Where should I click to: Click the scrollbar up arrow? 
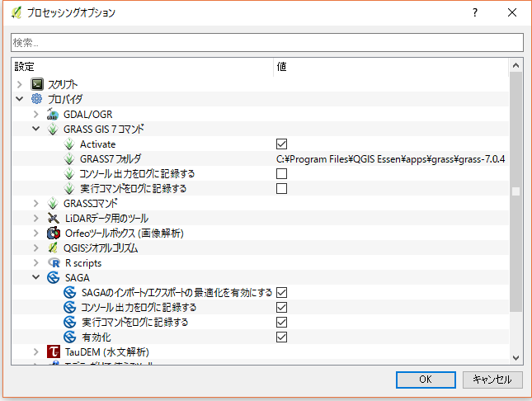click(x=516, y=65)
